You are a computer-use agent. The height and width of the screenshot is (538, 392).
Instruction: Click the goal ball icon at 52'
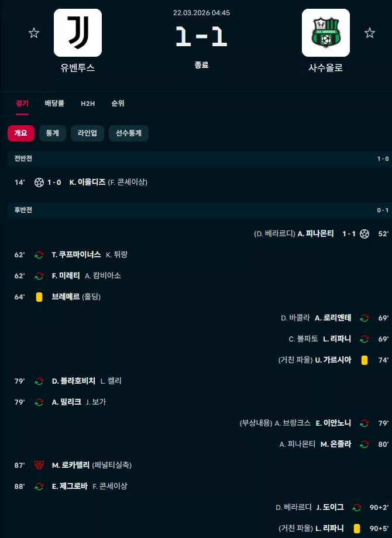pos(365,234)
